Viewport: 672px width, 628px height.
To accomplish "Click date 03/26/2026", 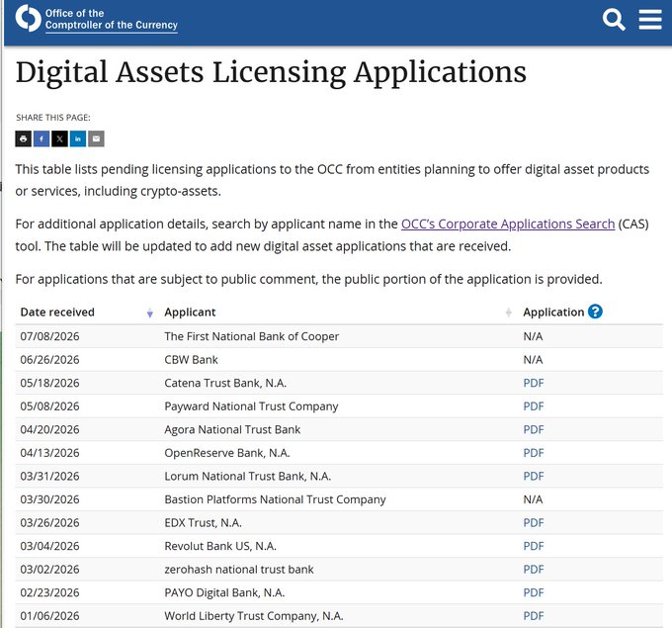I will pos(49,523).
